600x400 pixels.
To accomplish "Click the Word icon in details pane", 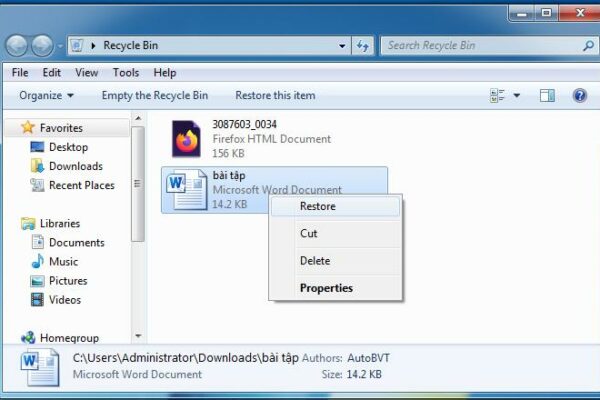I will pos(40,368).
